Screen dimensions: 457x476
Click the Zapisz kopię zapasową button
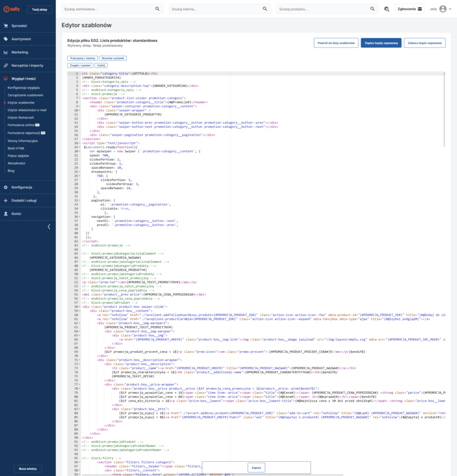click(x=381, y=43)
